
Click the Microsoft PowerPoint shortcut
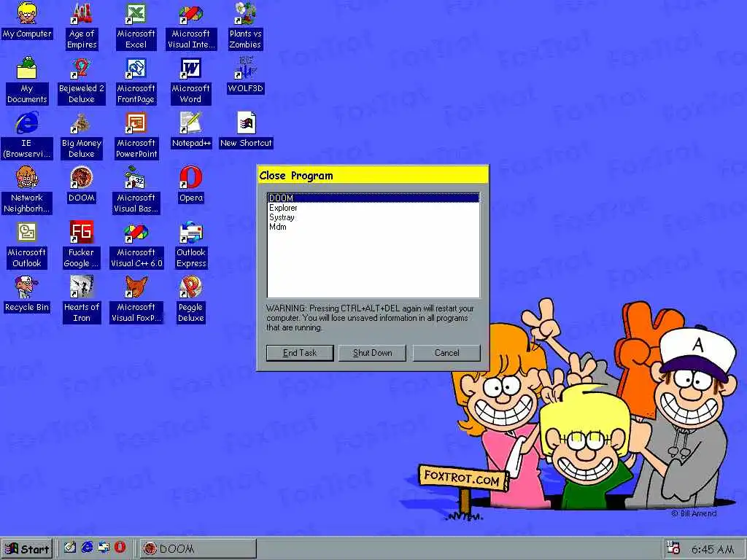[136, 135]
